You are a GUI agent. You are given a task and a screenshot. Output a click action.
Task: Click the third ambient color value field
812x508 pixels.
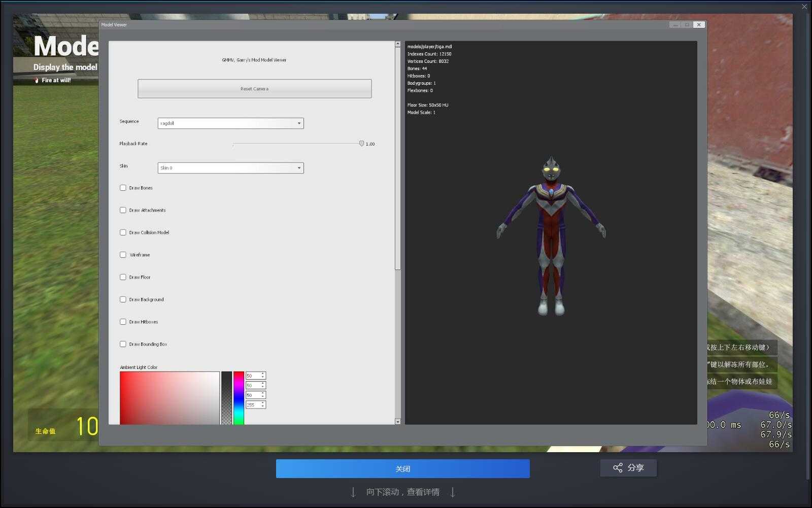[253, 395]
